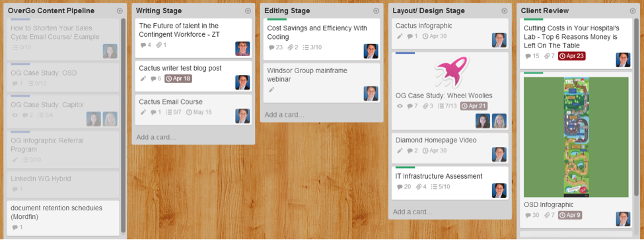Viewport: 644px width, 240px height.
Task: Click the pencil icon on Diamond Homepage Video card
Action: [400, 150]
